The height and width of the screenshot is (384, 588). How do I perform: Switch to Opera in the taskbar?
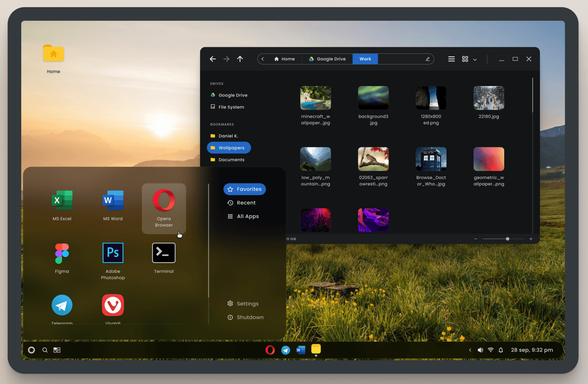(x=270, y=350)
